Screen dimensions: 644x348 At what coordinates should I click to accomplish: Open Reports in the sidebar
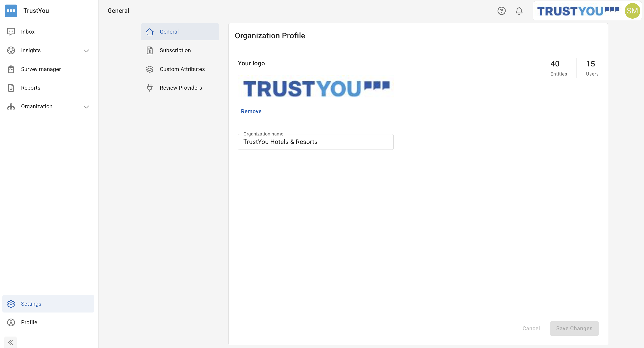[48, 88]
